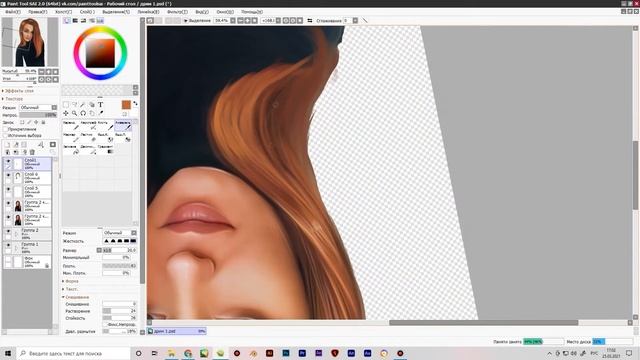The height and width of the screenshot is (360, 640).
Task: Select the Zoom magnifier tool
Action: 74,113
